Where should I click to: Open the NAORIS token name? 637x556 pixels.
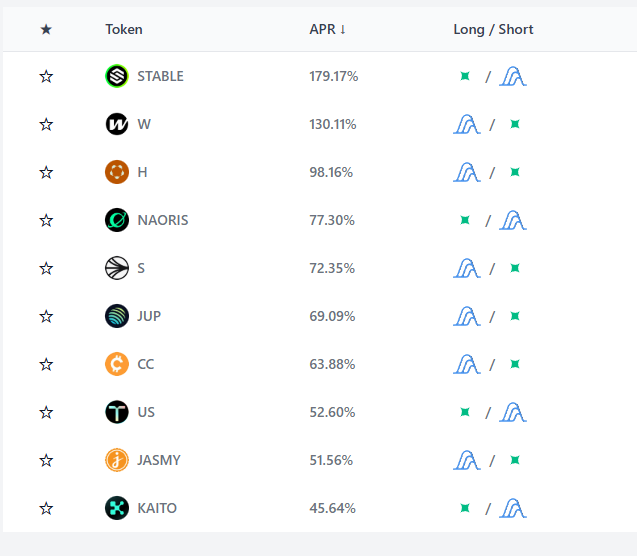point(163,220)
